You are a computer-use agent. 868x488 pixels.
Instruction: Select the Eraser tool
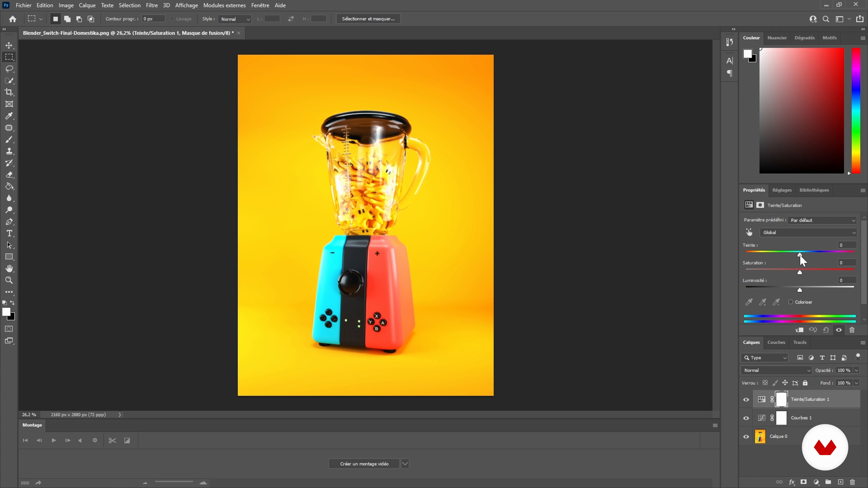tap(9, 175)
